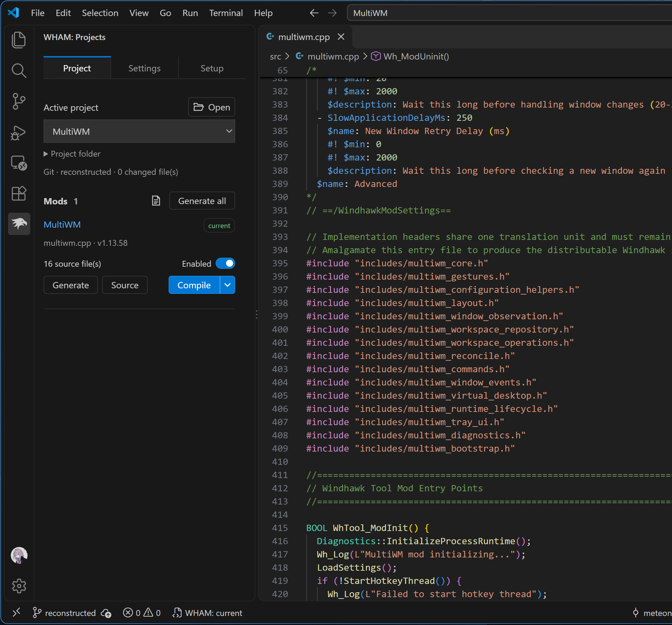Click the remote window icon in status bar

pyautogui.click(x=16, y=612)
